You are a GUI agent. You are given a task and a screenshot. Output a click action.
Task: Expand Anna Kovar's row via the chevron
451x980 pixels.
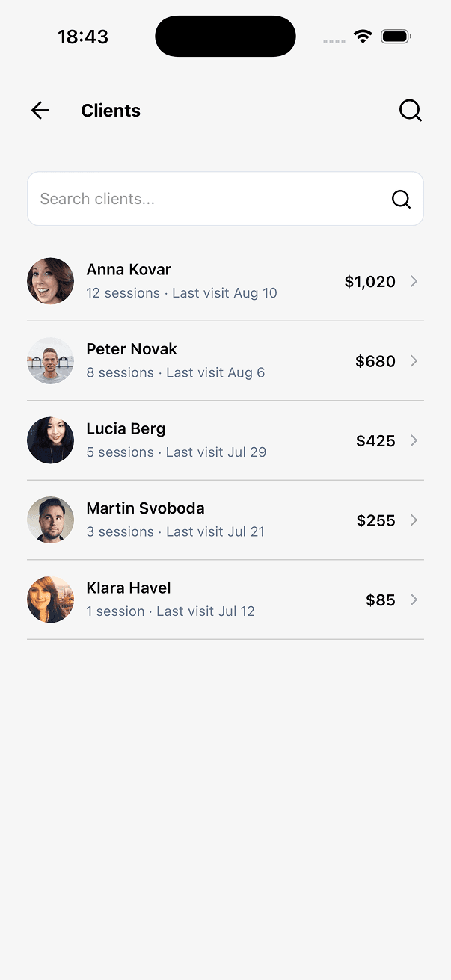pyautogui.click(x=414, y=281)
